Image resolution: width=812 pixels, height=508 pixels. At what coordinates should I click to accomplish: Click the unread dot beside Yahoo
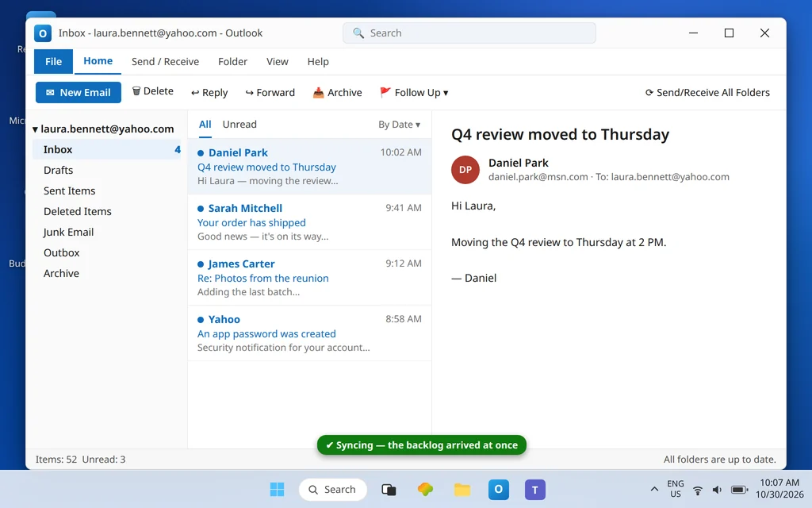pyautogui.click(x=201, y=320)
